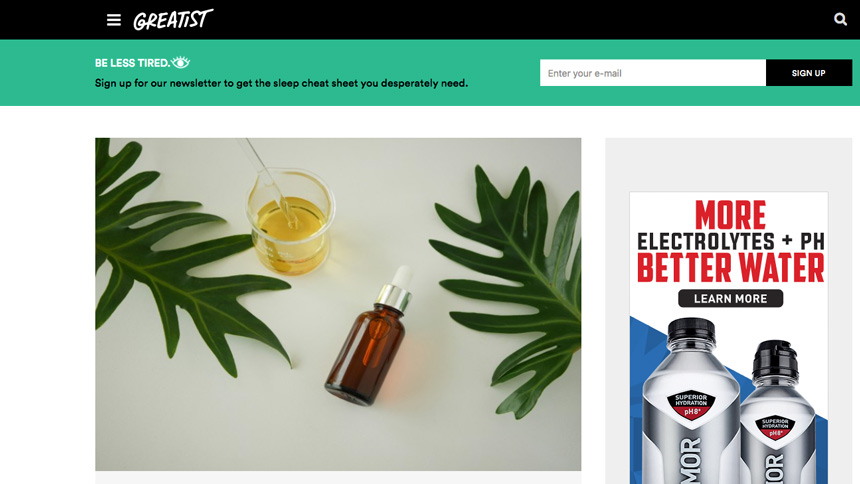Click the newsletter sleep cheat sheet text
The height and width of the screenshot is (484, 860).
(x=281, y=83)
